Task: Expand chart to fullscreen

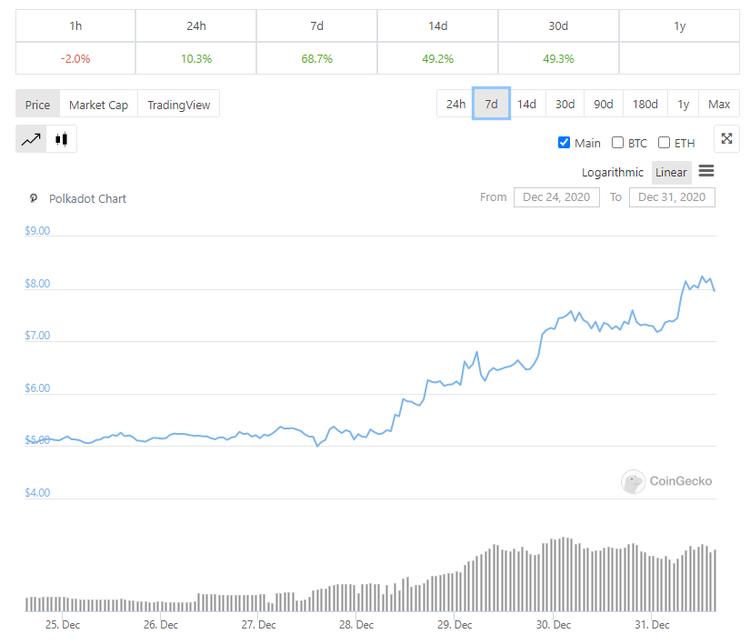Action: pos(727,140)
